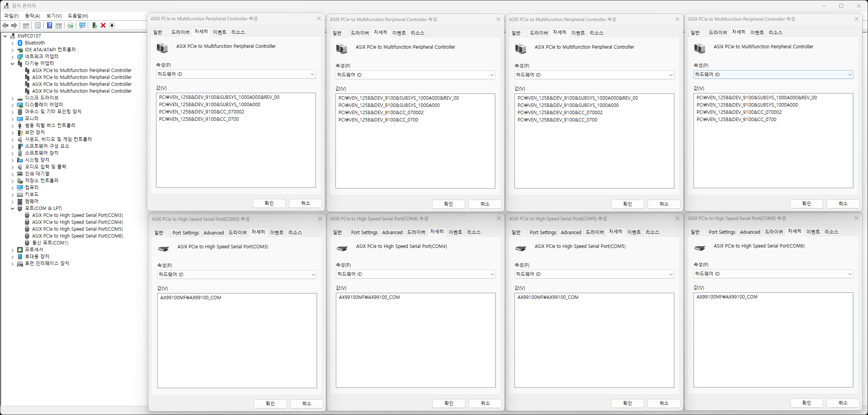Click the computer with green arrow icon
Screen dimensions: 868x415
(94, 25)
